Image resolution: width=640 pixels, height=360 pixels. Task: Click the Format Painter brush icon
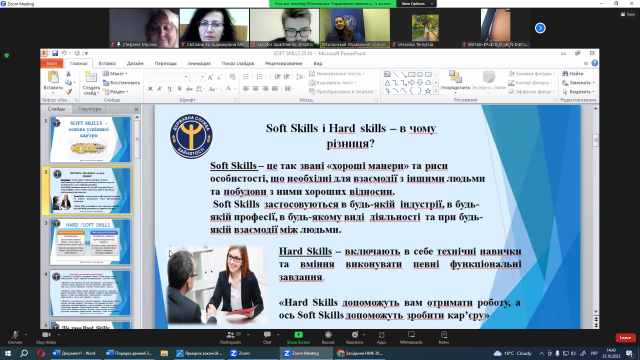pos(68,92)
